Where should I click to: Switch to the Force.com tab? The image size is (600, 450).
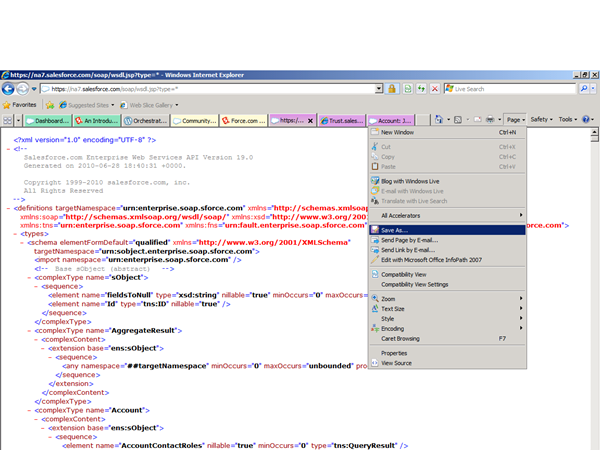[244, 121]
